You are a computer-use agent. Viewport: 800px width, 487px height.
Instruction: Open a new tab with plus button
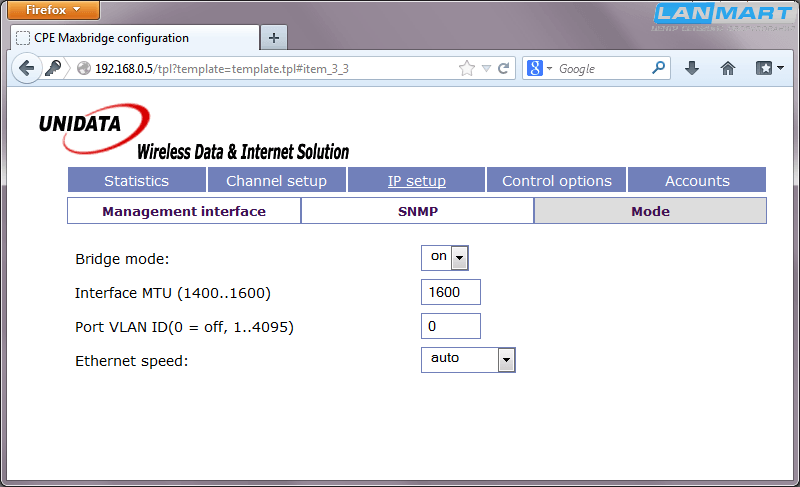click(273, 38)
